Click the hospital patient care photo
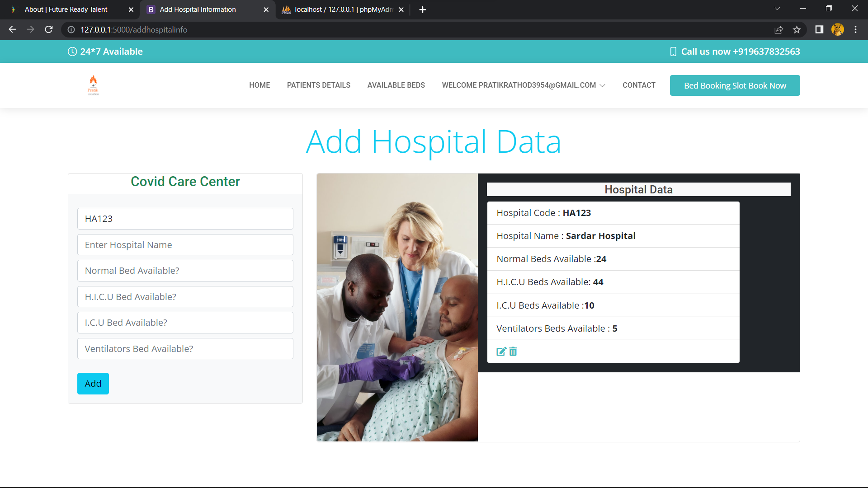868x488 pixels. 397,307
